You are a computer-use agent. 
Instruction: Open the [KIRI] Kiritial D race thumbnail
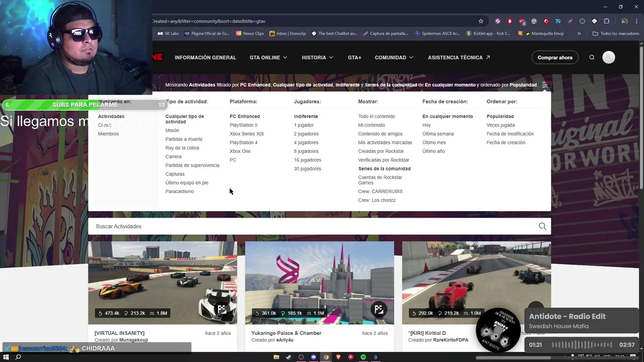476,283
